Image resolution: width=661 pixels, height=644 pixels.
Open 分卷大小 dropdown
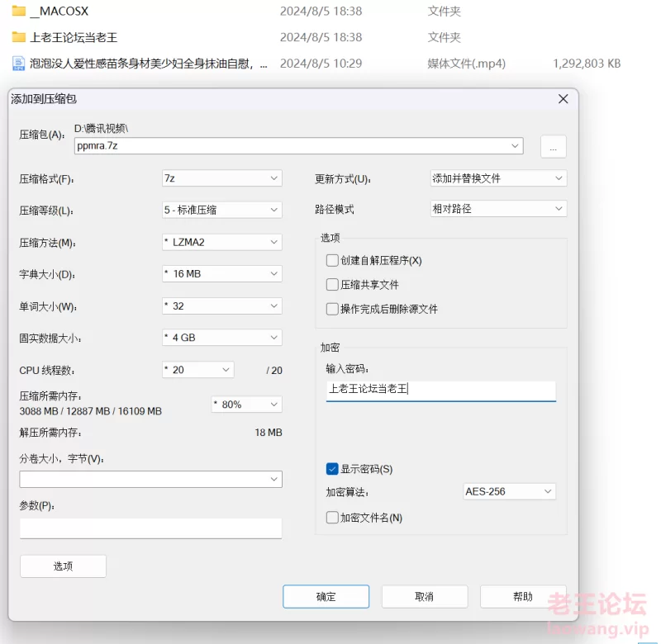pyautogui.click(x=150, y=480)
